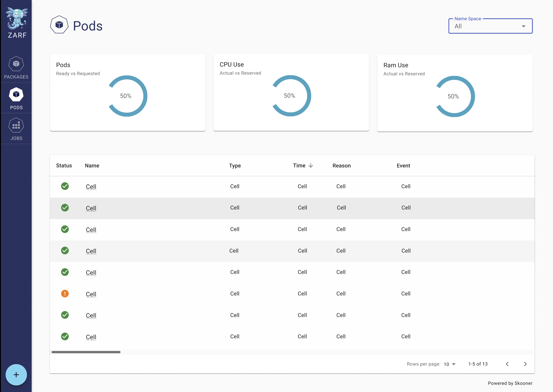
Task: Open the first Cell link in the Name column
Action: (x=91, y=187)
